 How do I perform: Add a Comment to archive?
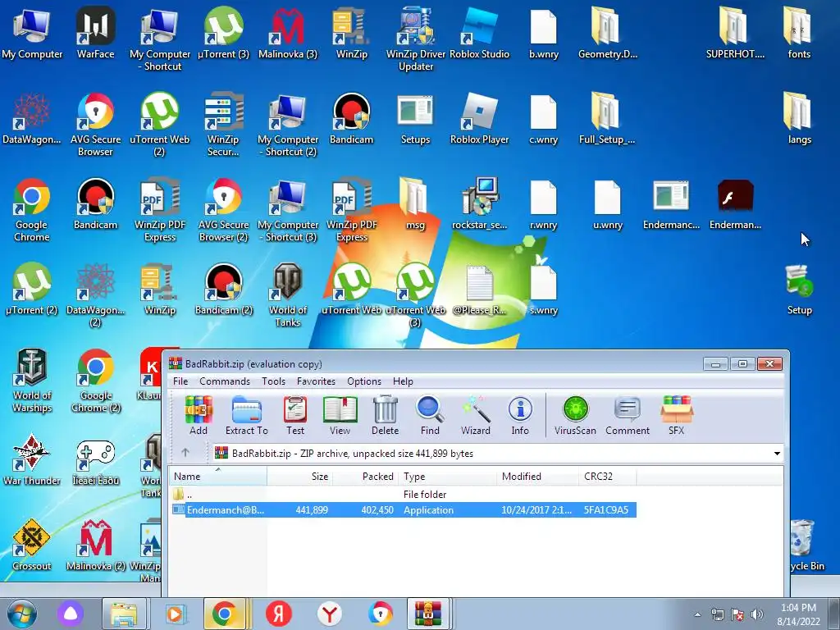pyautogui.click(x=628, y=416)
